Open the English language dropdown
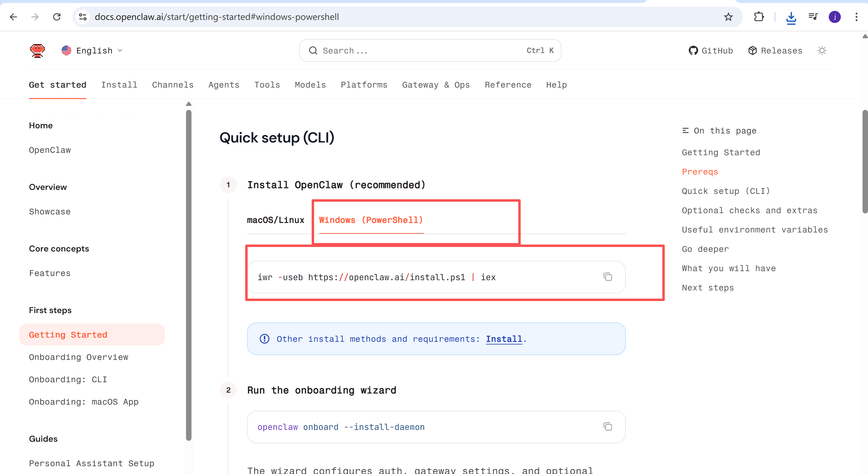This screenshot has height=474, width=868. click(x=92, y=50)
